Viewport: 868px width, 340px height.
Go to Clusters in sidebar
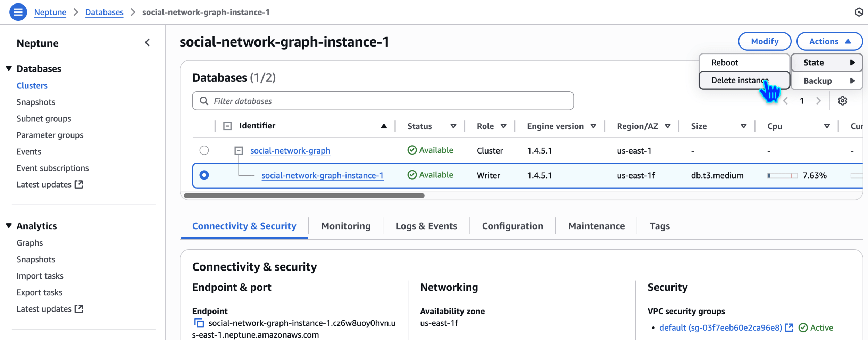(32, 85)
